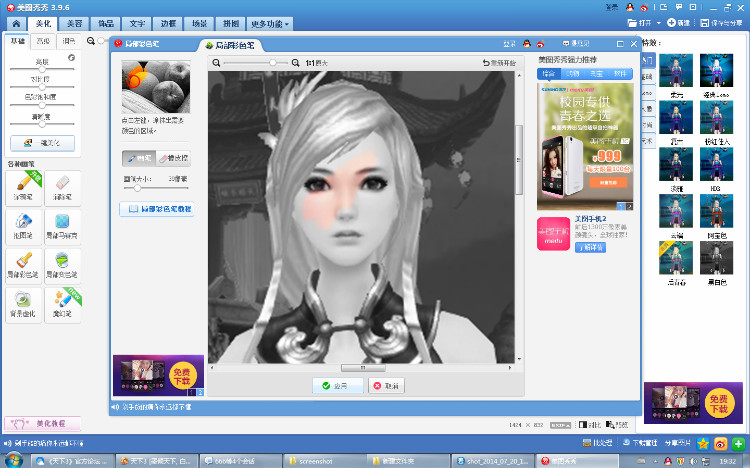Screen dimensions: 750x468
Task: Click the 取消 cancel button
Action: (x=386, y=386)
